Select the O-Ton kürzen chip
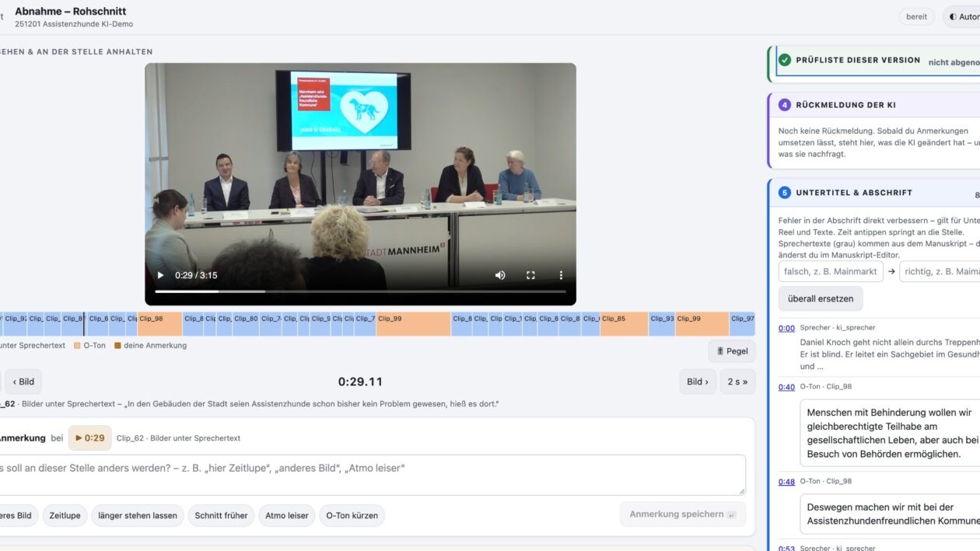Viewport: 980px width, 551px height. point(352,515)
